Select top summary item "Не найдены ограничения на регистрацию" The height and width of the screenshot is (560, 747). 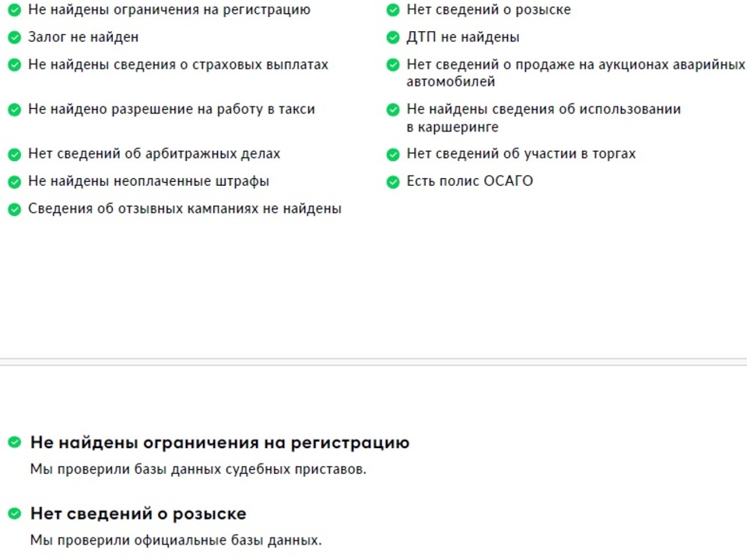pos(169,10)
